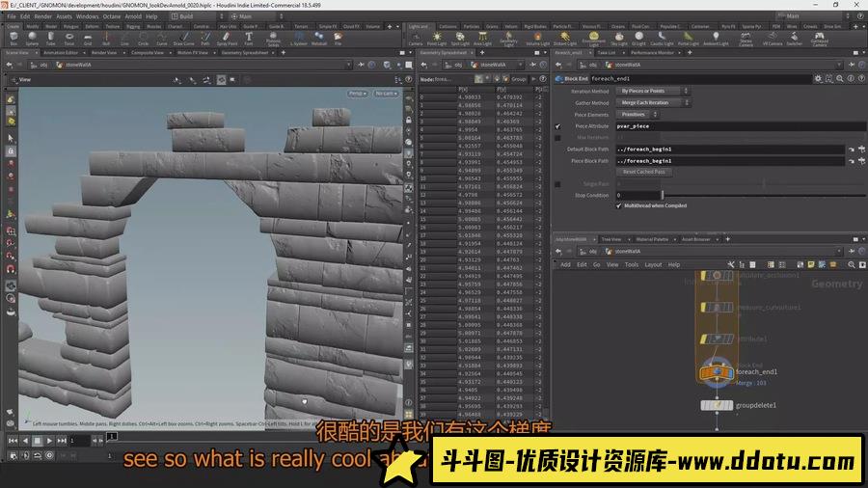Open the Group dropdown in spreadsheet
Screen dimensions: 868x488
coord(521,78)
